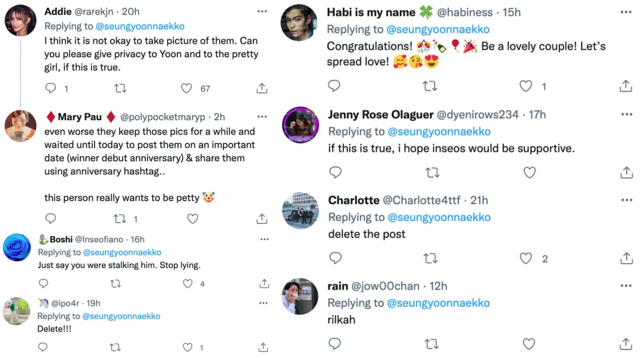Open @seungyoonnaekko link in Habi's reply
Viewport: 644px width, 358px height.
click(439, 29)
